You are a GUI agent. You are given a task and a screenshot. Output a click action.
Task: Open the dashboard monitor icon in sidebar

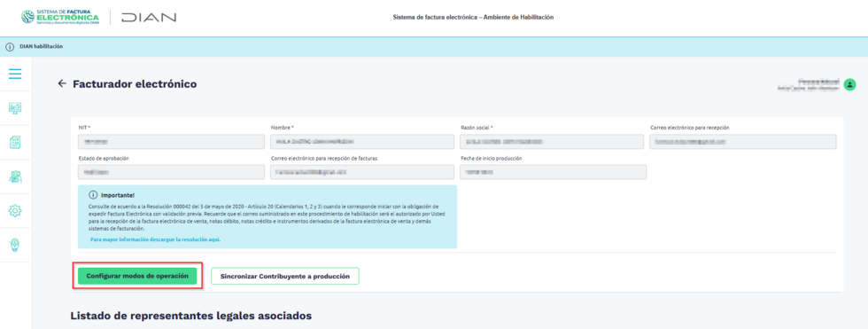[16, 108]
